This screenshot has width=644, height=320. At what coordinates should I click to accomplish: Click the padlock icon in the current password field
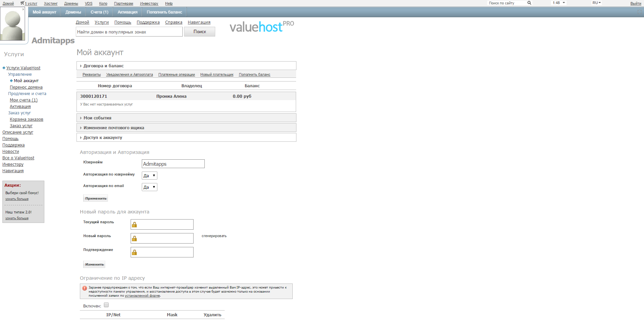pyautogui.click(x=134, y=224)
